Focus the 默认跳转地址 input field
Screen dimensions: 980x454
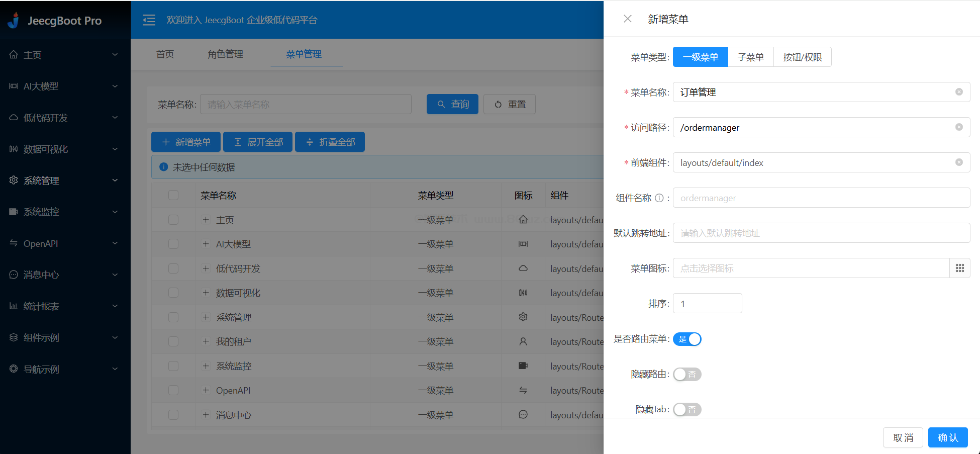tap(821, 233)
